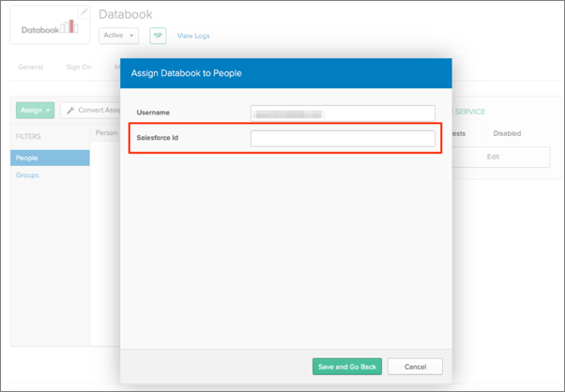565x392 pixels.
Task: Click the Disabled label in service panel
Action: [507, 133]
